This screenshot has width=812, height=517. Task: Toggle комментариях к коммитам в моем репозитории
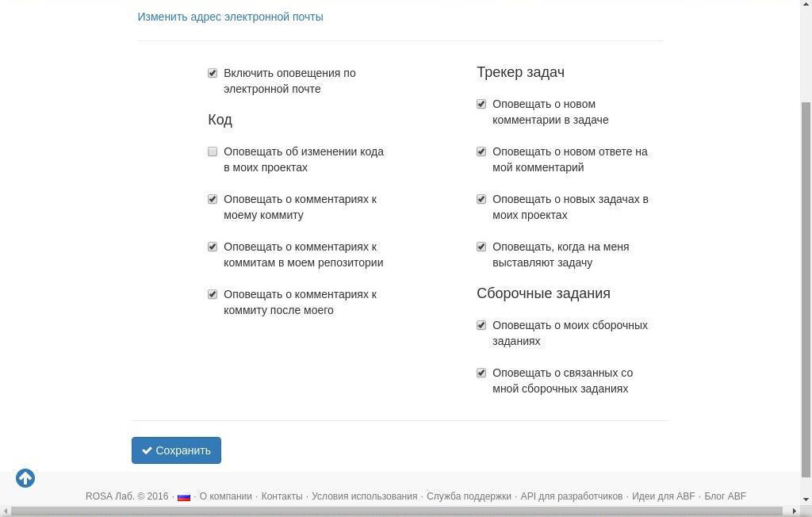(213, 247)
